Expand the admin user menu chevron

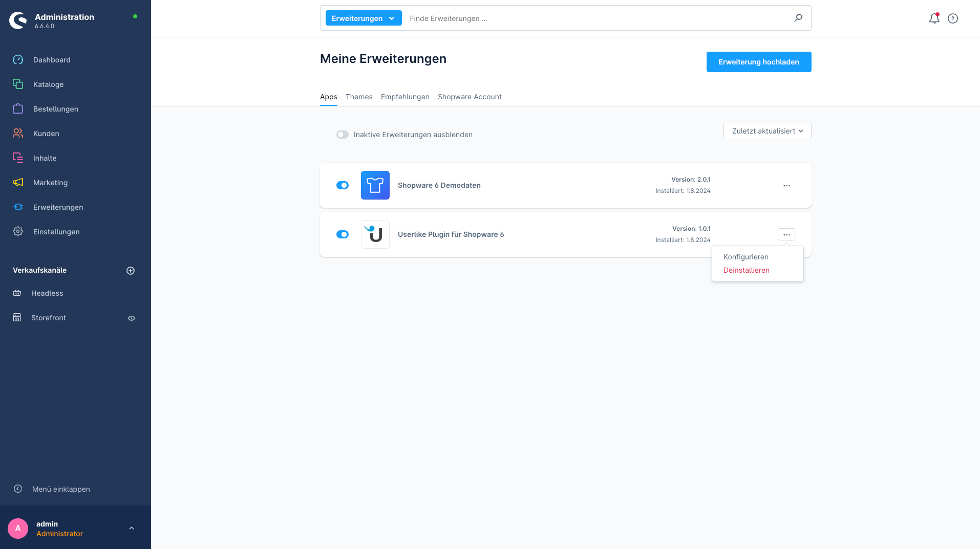point(132,529)
